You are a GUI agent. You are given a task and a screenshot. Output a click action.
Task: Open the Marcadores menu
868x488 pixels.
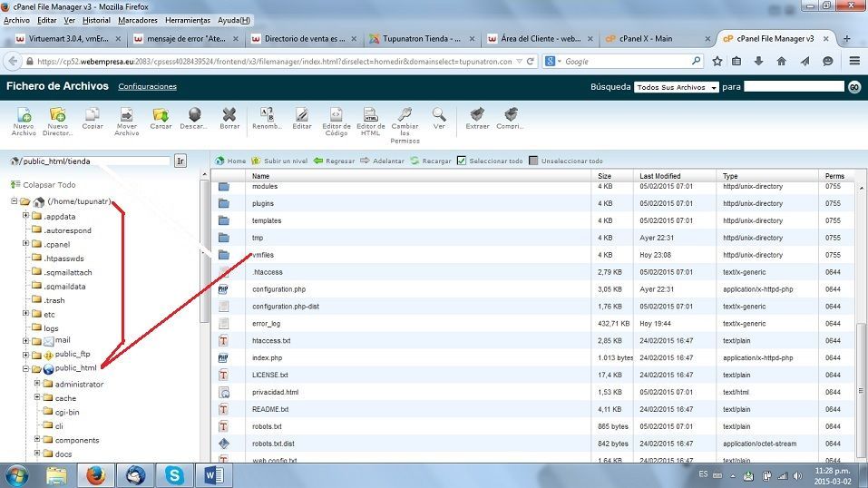pos(138,20)
